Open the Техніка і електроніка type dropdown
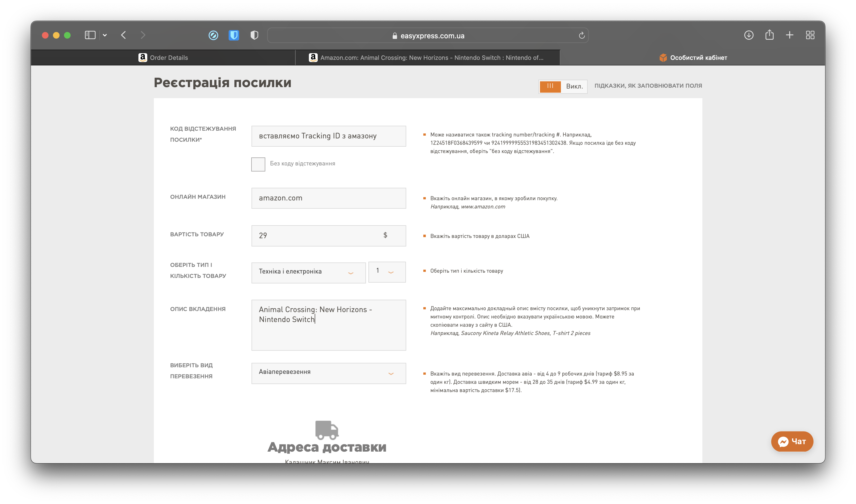856x504 pixels. click(x=308, y=273)
